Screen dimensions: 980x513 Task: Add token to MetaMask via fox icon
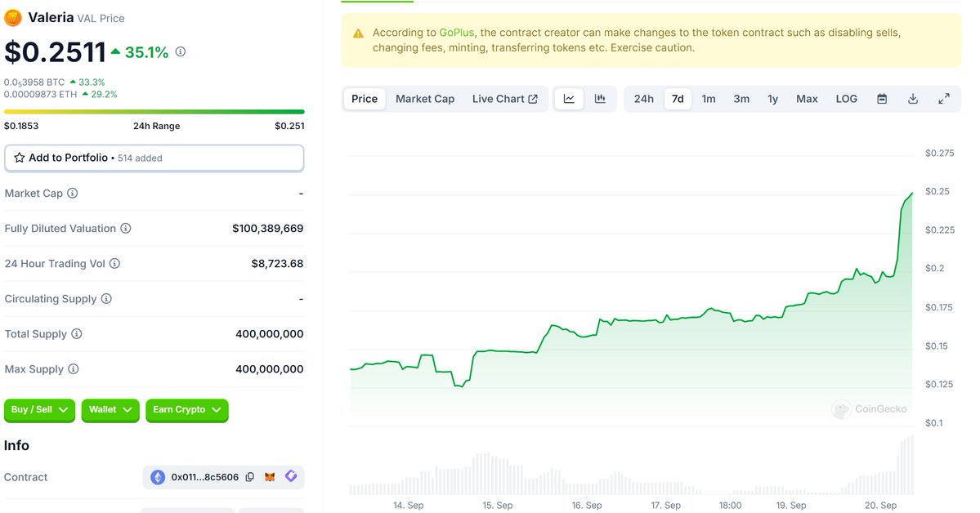point(270,477)
